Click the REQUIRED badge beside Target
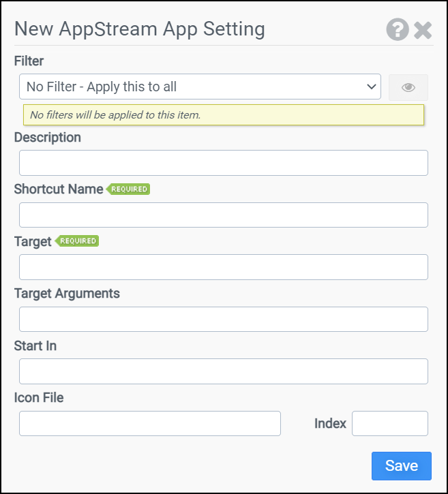The image size is (448, 494). 77,241
